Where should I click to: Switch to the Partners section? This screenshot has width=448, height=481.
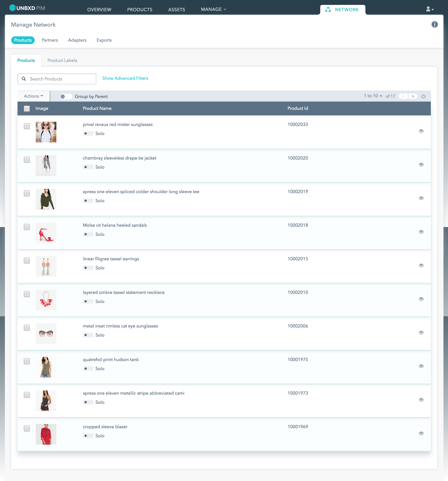(50, 40)
